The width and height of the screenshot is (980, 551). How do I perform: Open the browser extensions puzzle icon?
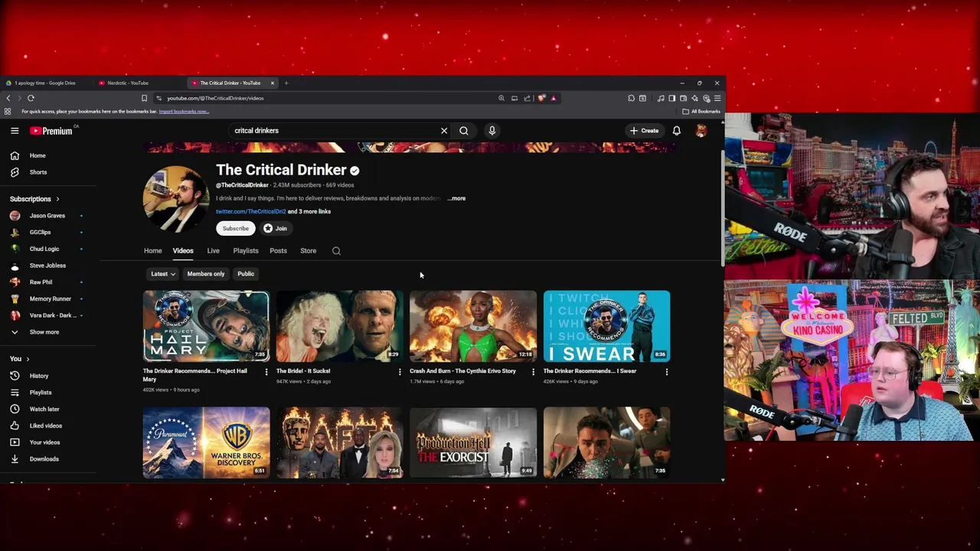click(631, 98)
